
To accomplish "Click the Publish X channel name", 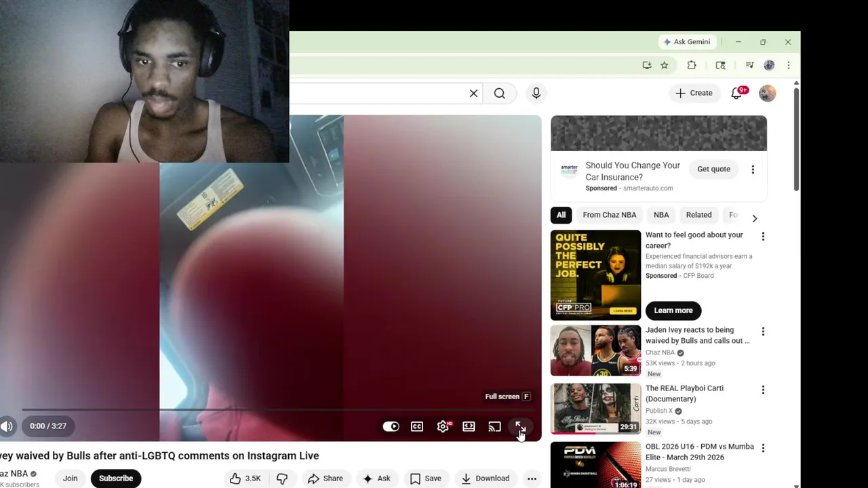I will [659, 411].
